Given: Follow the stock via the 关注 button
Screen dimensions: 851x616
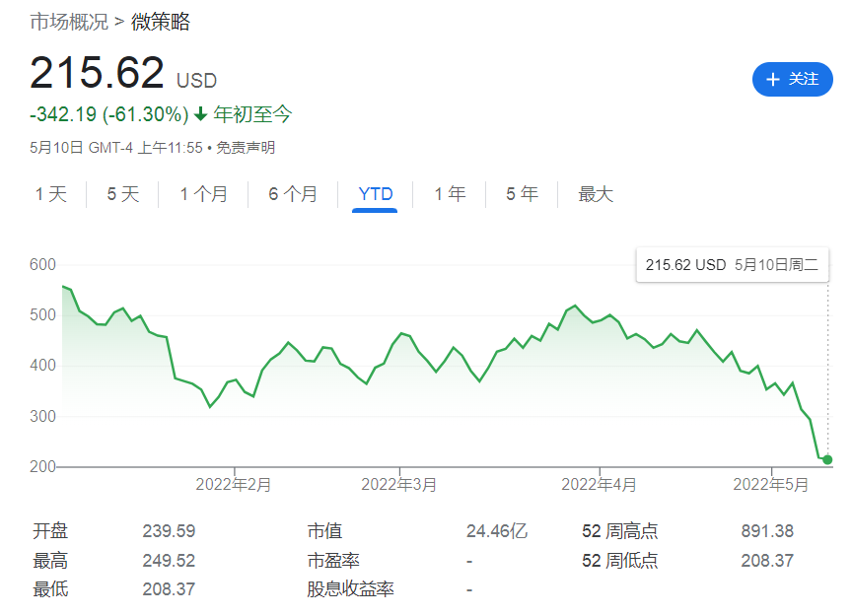Looking at the screenshot, I should (x=792, y=80).
